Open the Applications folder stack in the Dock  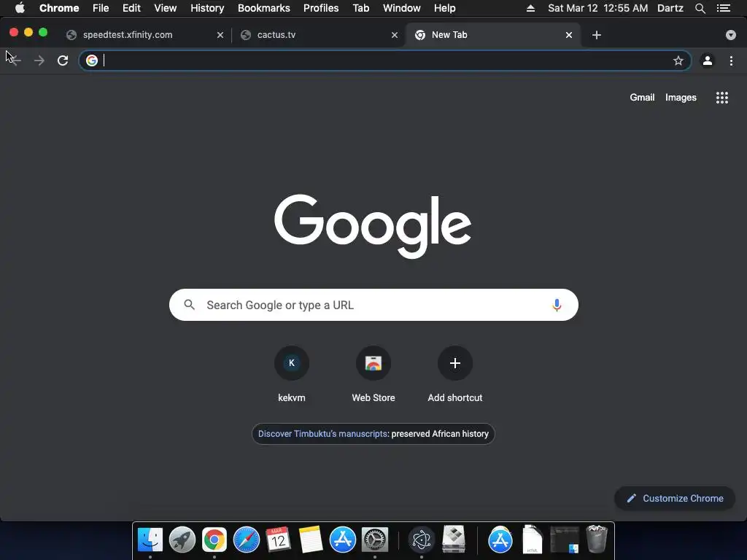[x=500, y=540]
